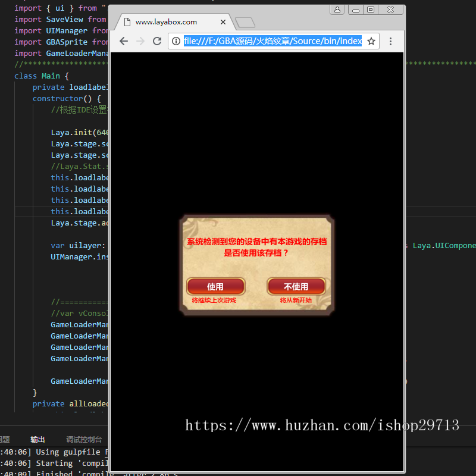Click 'import { ui } from' line in editor
The image size is (476, 476).
tap(60, 8)
